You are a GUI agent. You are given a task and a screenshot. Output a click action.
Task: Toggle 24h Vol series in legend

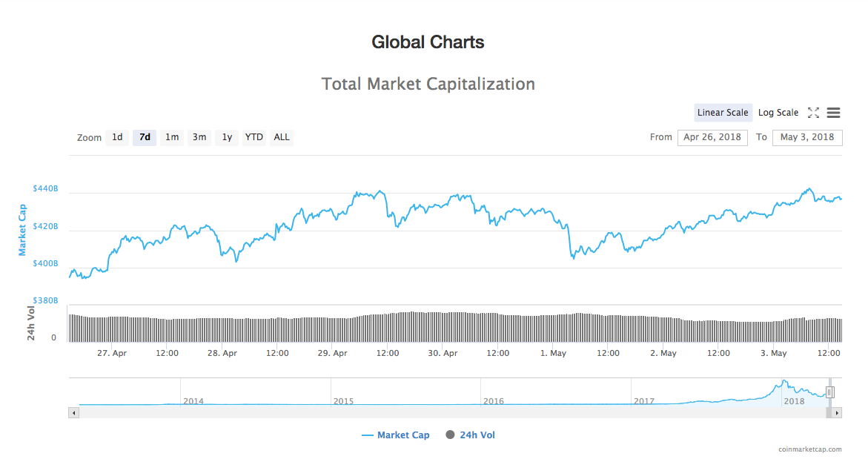[x=470, y=435]
